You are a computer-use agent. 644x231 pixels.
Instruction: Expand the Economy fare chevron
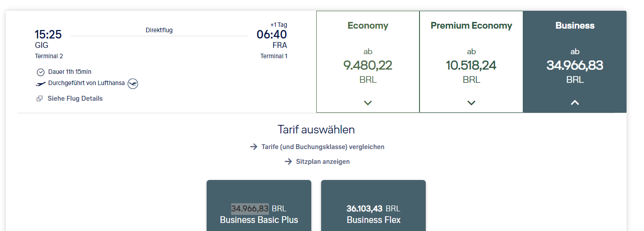pos(368,103)
